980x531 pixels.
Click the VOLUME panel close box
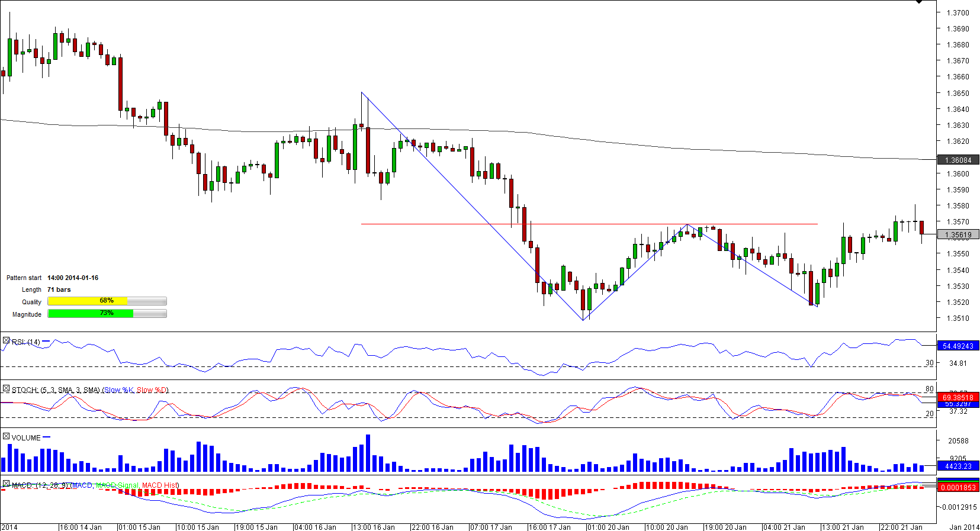pos(6,437)
